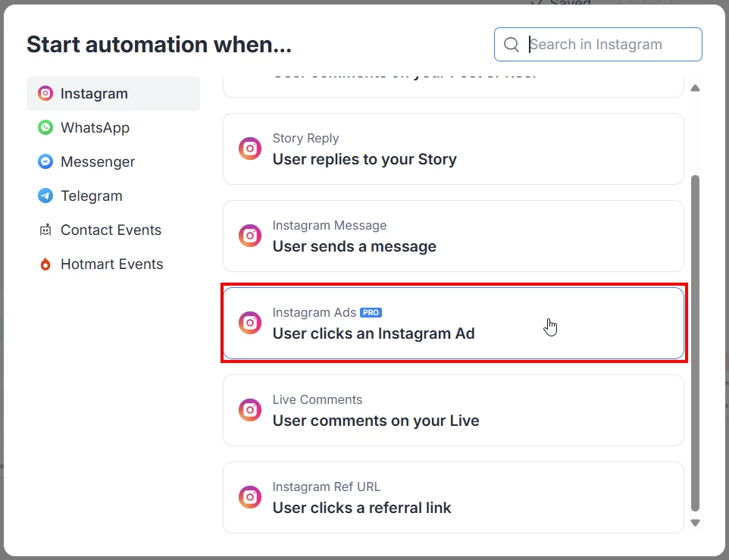Click the Live Comments label text
729x560 pixels.
pos(318,399)
